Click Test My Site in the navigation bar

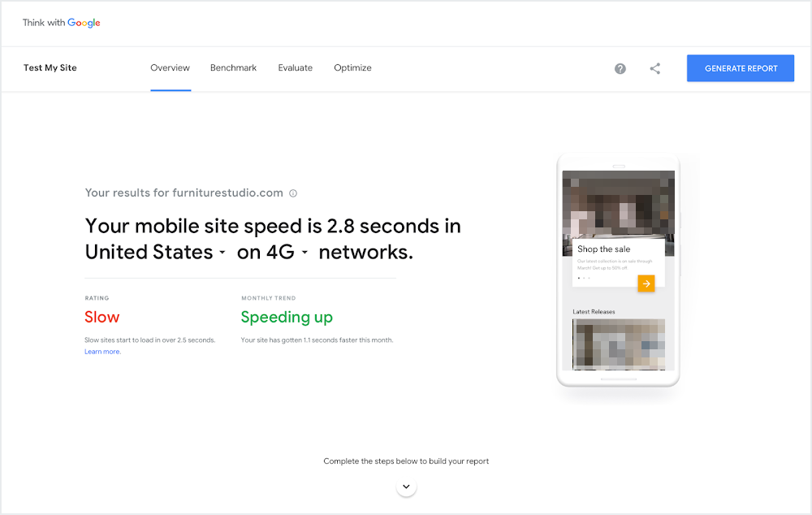[x=50, y=68]
